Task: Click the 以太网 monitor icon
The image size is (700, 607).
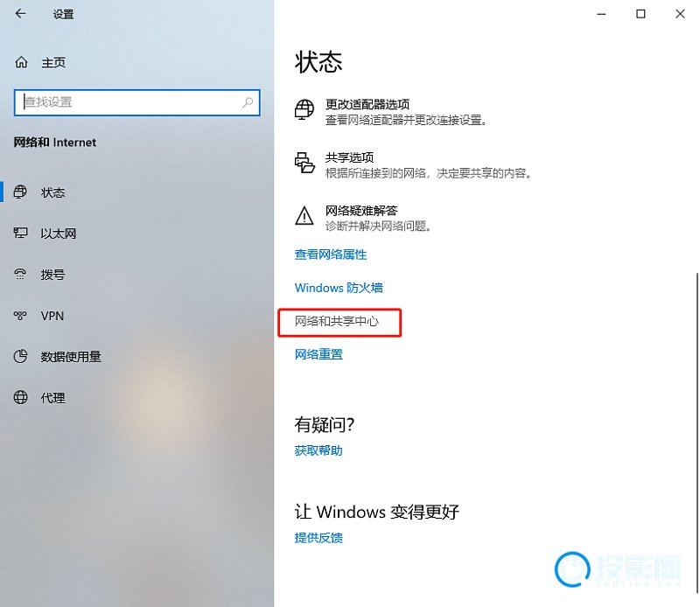Action: click(x=20, y=233)
